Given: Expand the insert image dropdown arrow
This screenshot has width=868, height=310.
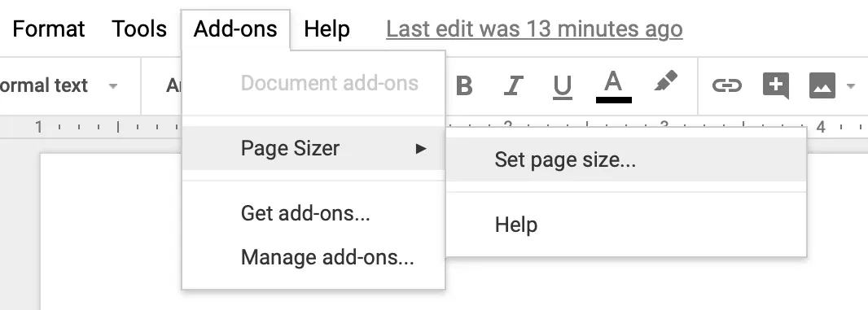Looking at the screenshot, I should pos(851,85).
